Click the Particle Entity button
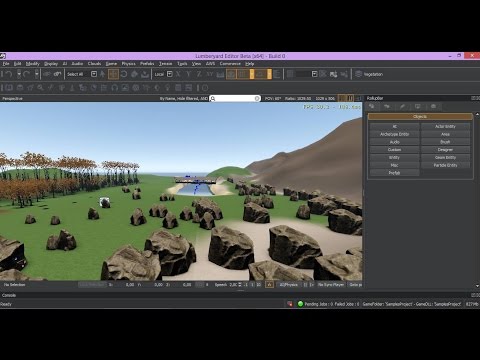This screenshot has height=360, width=480. [445, 165]
